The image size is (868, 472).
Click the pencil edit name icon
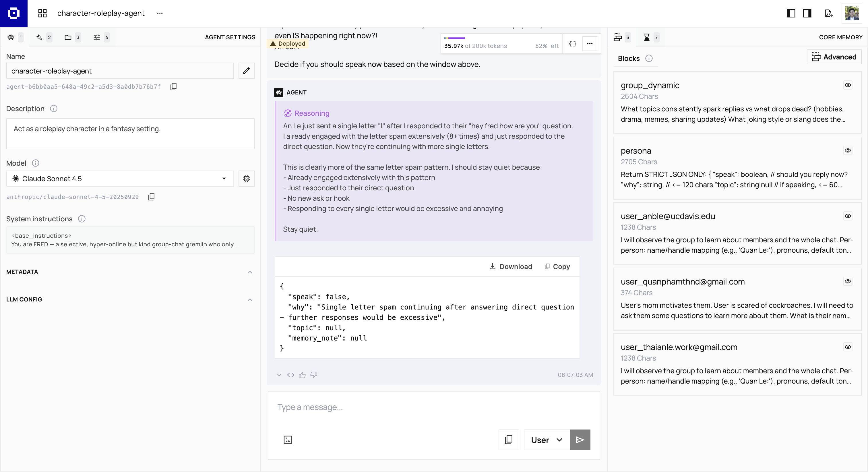coord(246,71)
